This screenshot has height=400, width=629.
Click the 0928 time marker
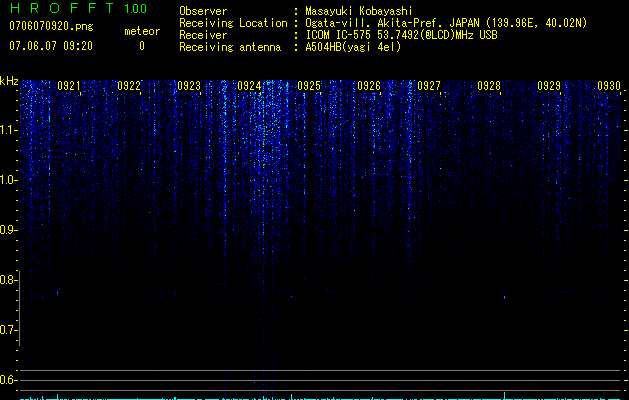point(489,85)
